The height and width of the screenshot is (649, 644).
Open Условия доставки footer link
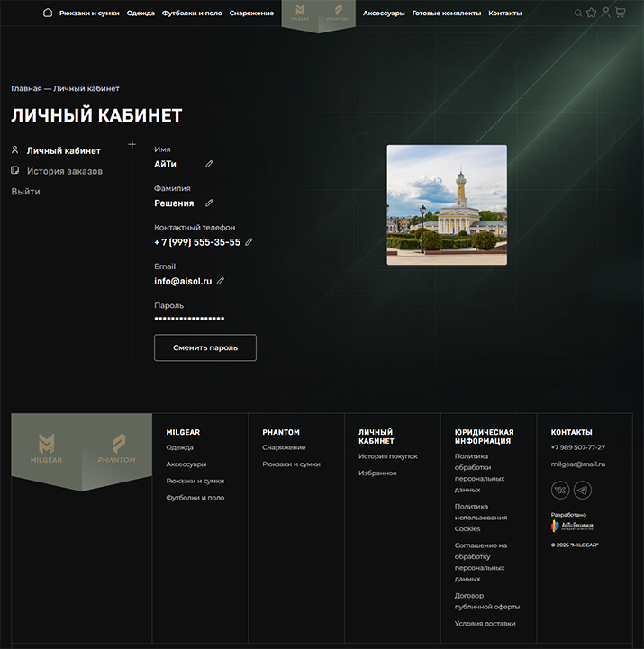485,623
